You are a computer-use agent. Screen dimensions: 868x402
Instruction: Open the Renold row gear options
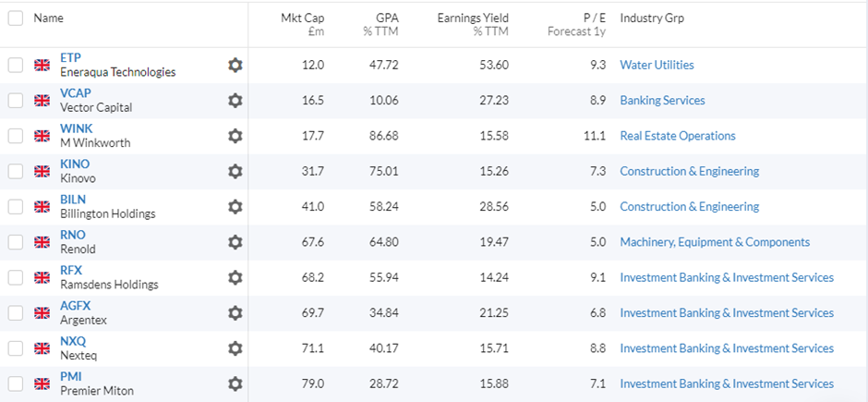(235, 242)
